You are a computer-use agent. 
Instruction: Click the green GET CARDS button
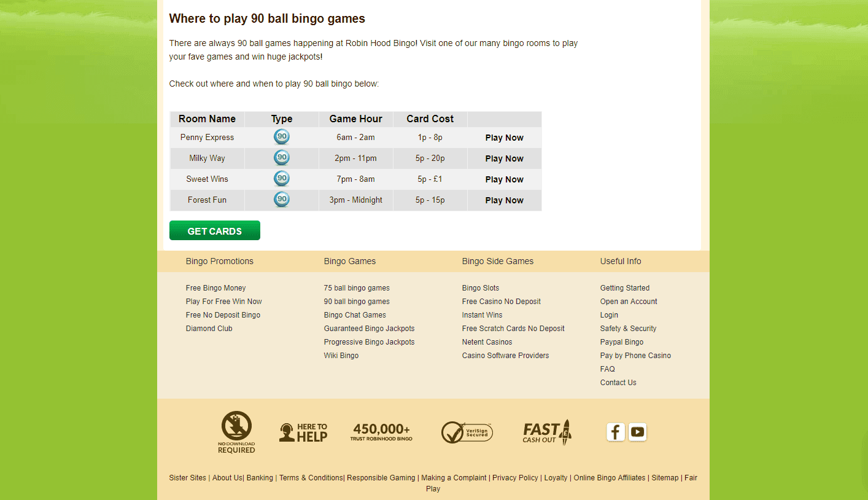(215, 230)
